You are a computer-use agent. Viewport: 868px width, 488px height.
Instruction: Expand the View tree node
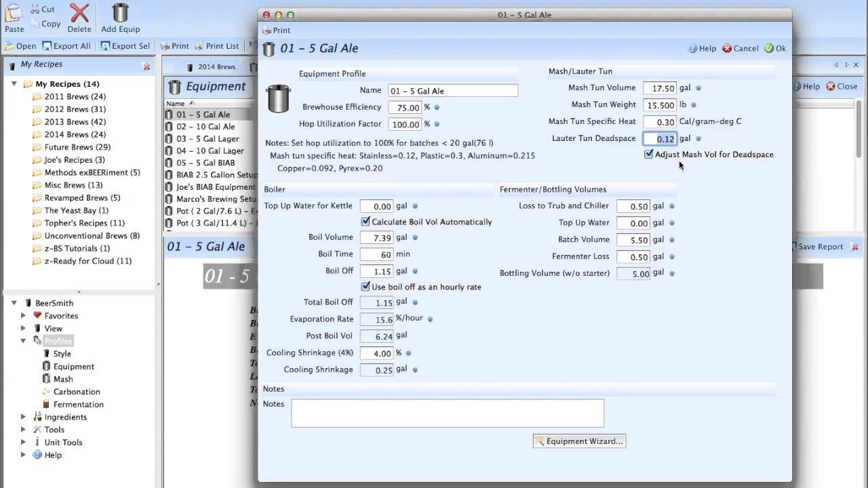(x=24, y=328)
